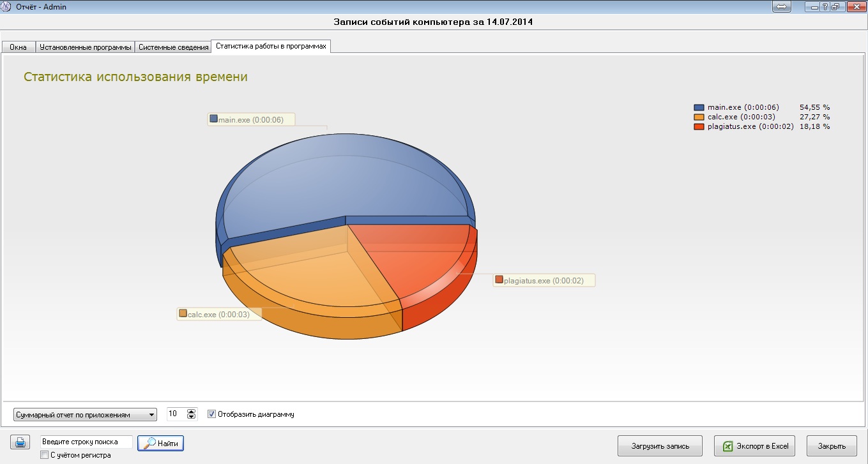Enable the 'С учётом регистра' checkbox
This screenshot has height=464, width=868.
coord(44,455)
